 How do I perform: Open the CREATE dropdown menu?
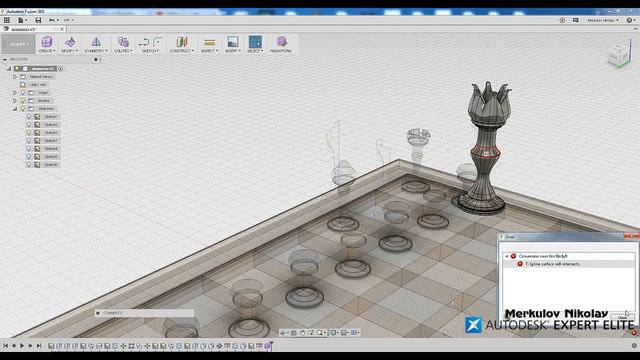tap(47, 51)
